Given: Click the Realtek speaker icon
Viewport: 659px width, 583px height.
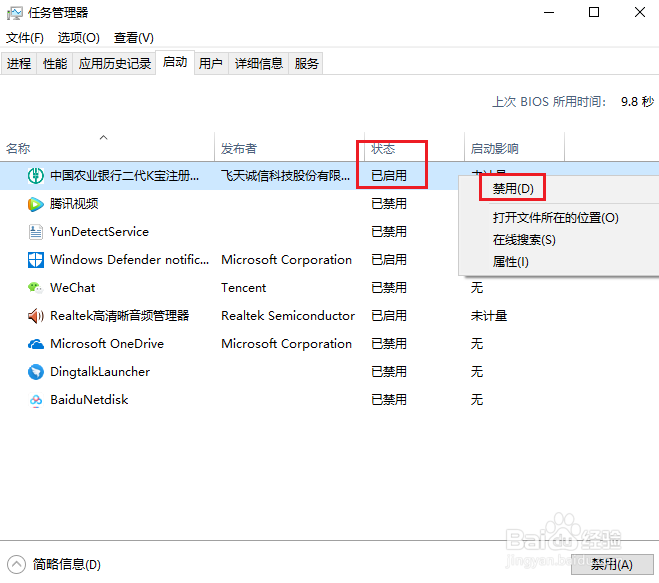Looking at the screenshot, I should (x=36, y=316).
